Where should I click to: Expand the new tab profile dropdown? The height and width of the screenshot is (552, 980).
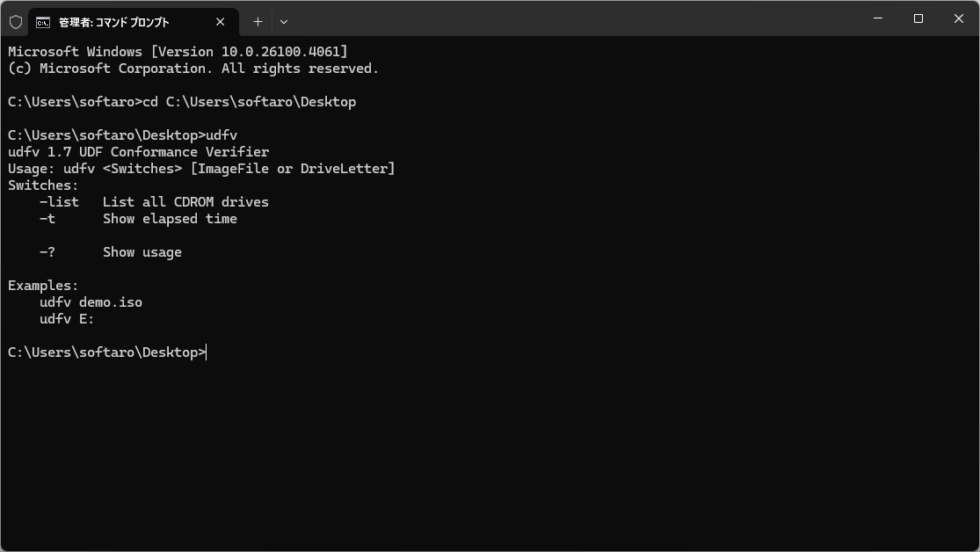coord(284,22)
